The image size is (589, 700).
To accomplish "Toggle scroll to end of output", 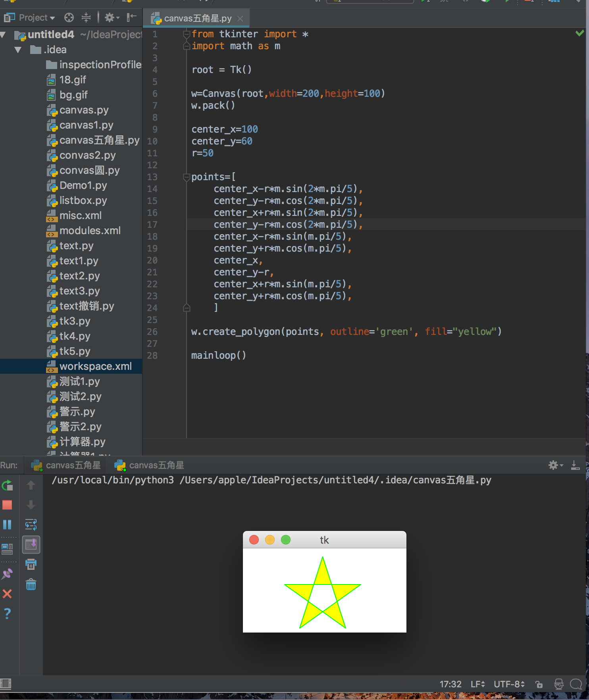I will point(31,544).
